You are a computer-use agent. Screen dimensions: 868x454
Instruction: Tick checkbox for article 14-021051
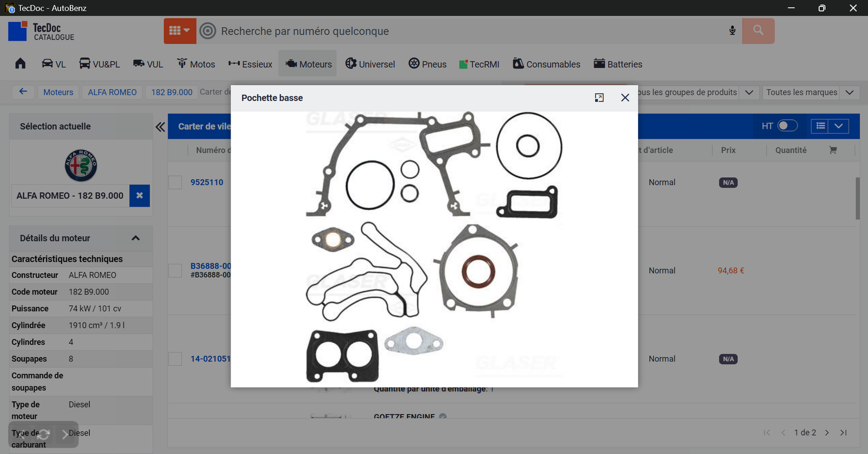click(175, 359)
